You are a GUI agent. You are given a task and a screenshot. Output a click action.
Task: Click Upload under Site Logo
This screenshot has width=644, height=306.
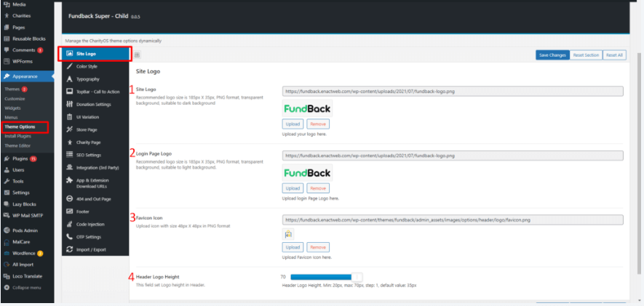pos(293,124)
